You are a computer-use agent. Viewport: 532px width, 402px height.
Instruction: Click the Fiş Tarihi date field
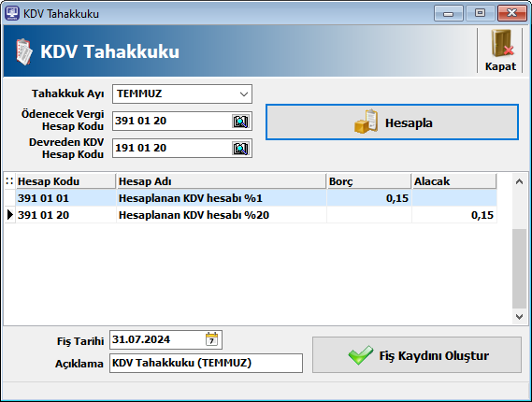(x=165, y=339)
